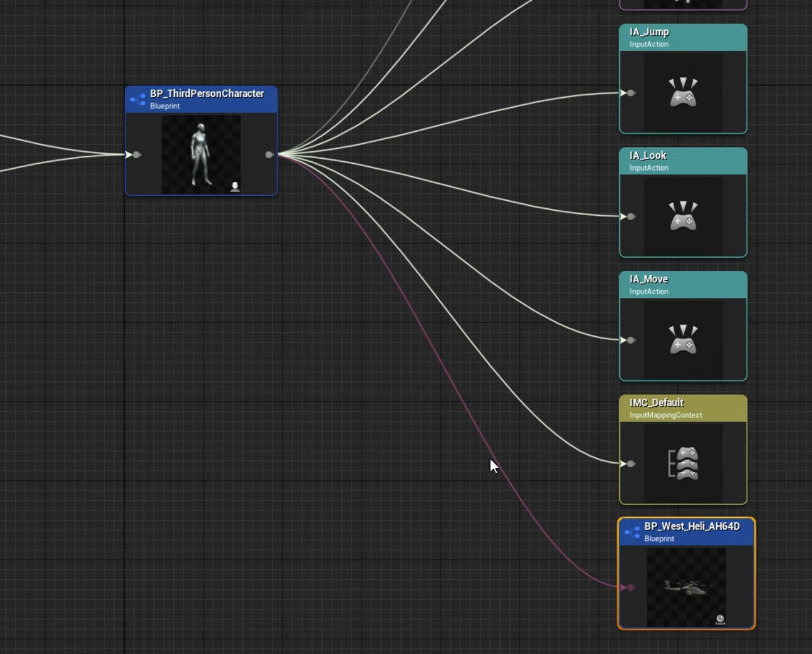The height and width of the screenshot is (654, 812).
Task: Select the BP_West_Heli_AH64D node title
Action: pyautogui.click(x=691, y=526)
